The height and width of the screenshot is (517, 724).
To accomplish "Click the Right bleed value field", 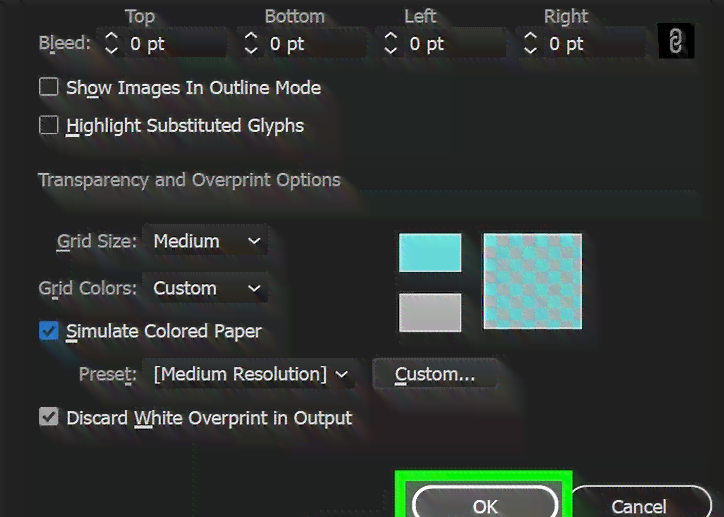I will click(x=595, y=44).
